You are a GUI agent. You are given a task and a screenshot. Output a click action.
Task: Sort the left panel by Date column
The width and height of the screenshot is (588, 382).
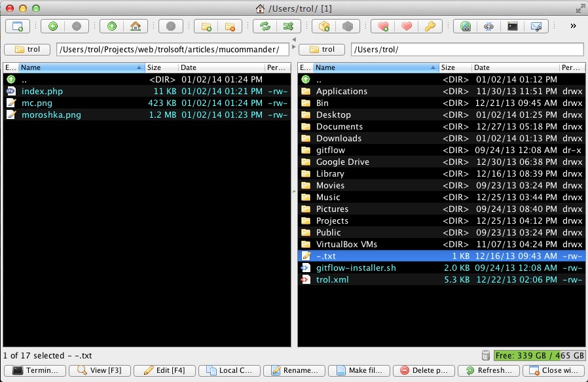pyautogui.click(x=221, y=67)
